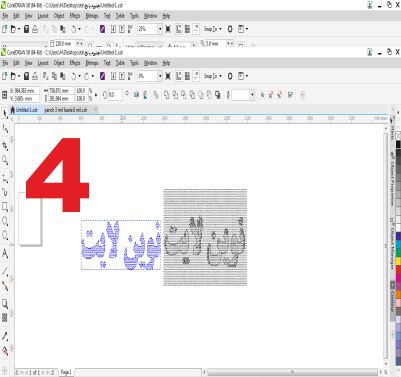Screen dimensions: 401x377
Task: Open Zoom dropdown in partially covered CorelDRAW window
Action: (160, 29)
